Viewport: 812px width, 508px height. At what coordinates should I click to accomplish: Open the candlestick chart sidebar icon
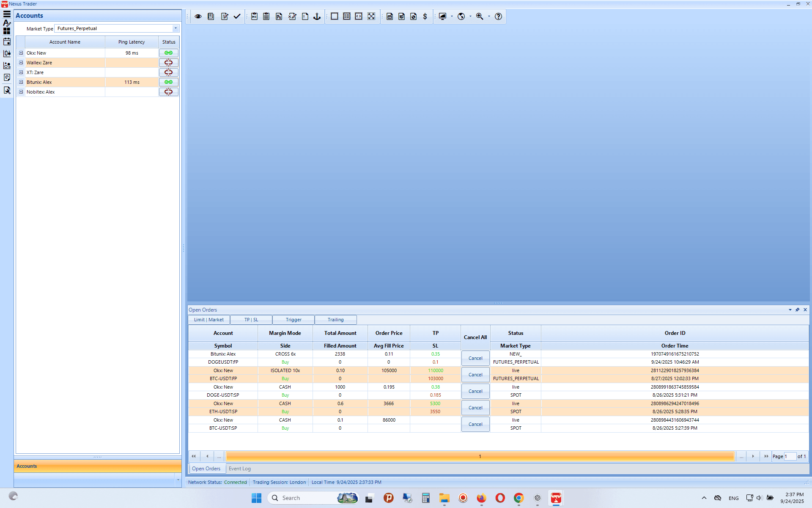7,54
